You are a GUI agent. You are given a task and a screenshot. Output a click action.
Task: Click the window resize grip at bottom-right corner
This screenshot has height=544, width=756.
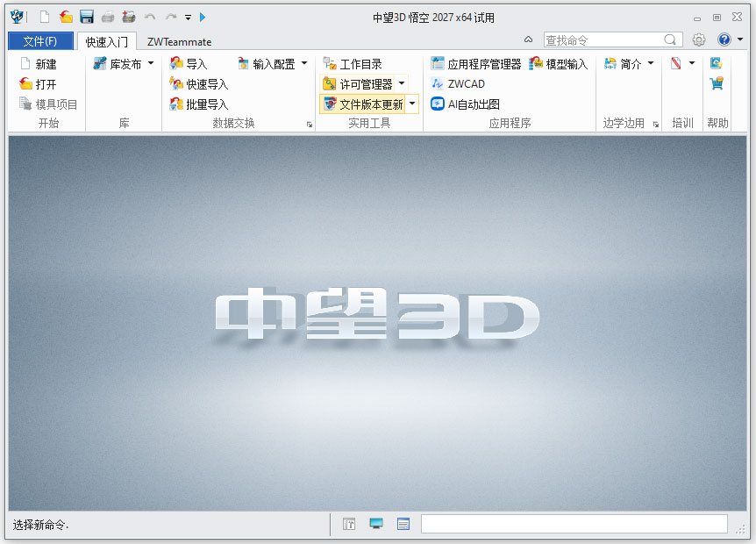[740, 530]
